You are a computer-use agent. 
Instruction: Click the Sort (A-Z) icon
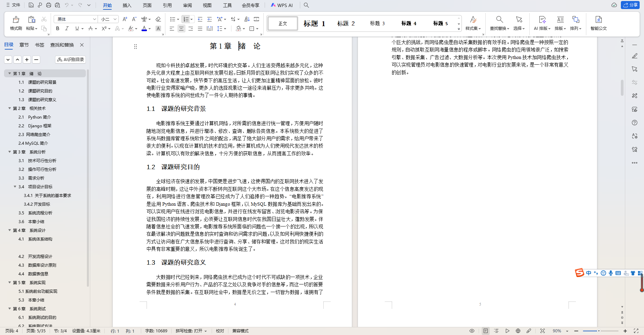coord(247,19)
